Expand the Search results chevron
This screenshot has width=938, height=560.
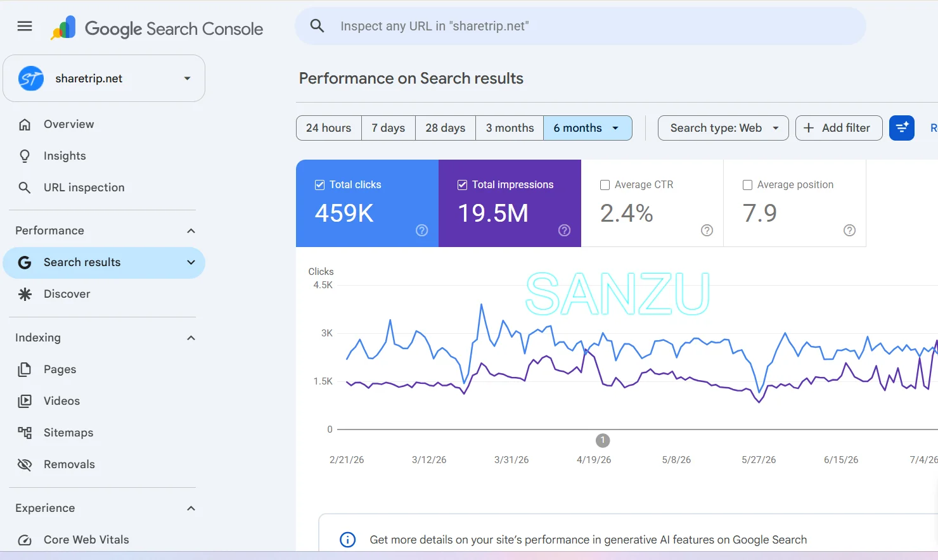pos(191,262)
